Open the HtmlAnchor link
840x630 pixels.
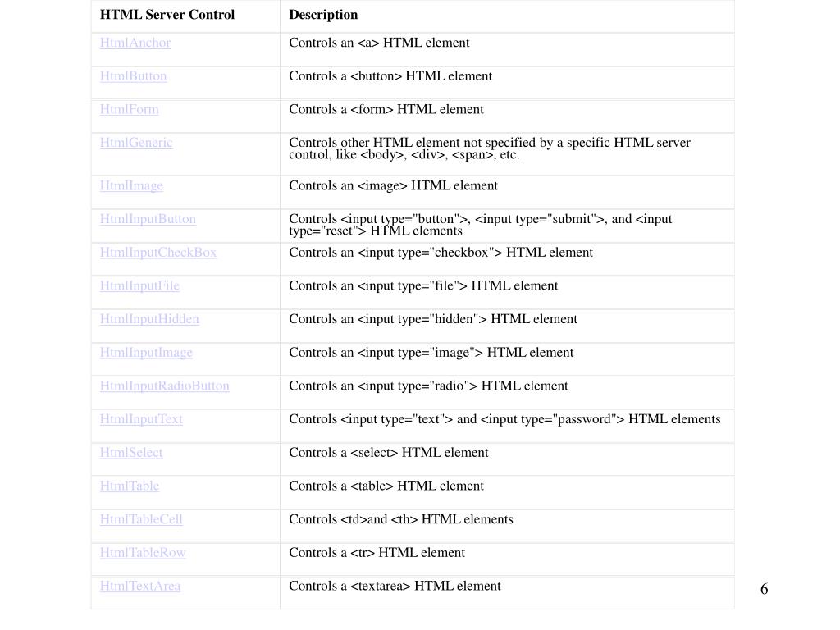[x=135, y=43]
